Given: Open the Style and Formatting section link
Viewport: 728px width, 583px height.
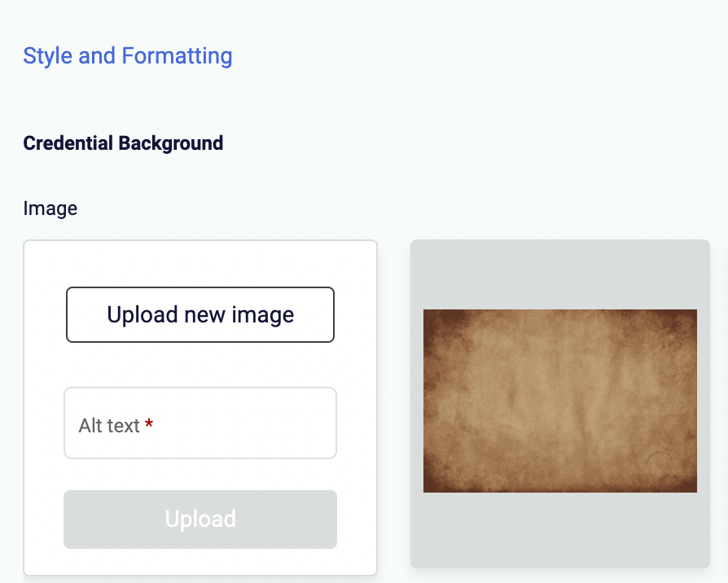Looking at the screenshot, I should pyautogui.click(x=128, y=56).
